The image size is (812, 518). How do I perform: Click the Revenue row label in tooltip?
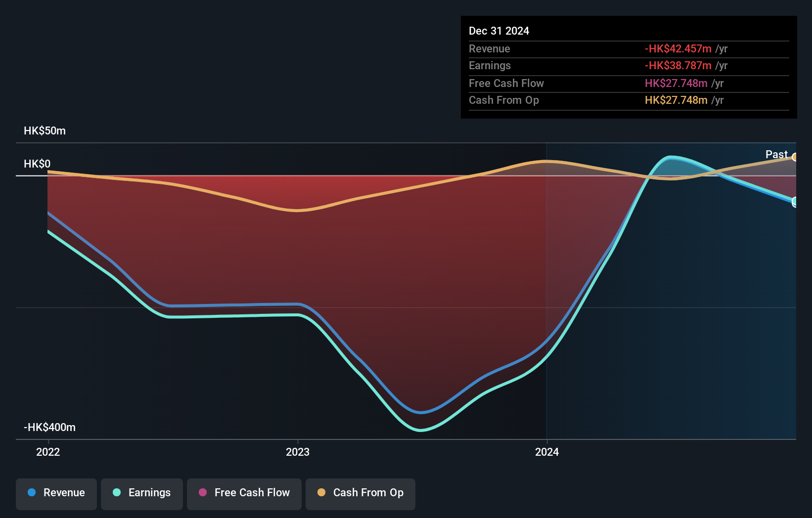(490, 48)
